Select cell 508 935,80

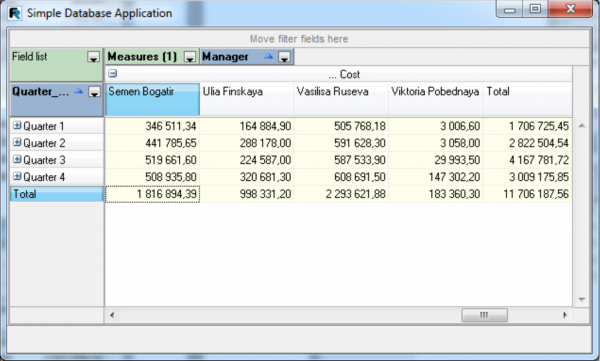(152, 177)
